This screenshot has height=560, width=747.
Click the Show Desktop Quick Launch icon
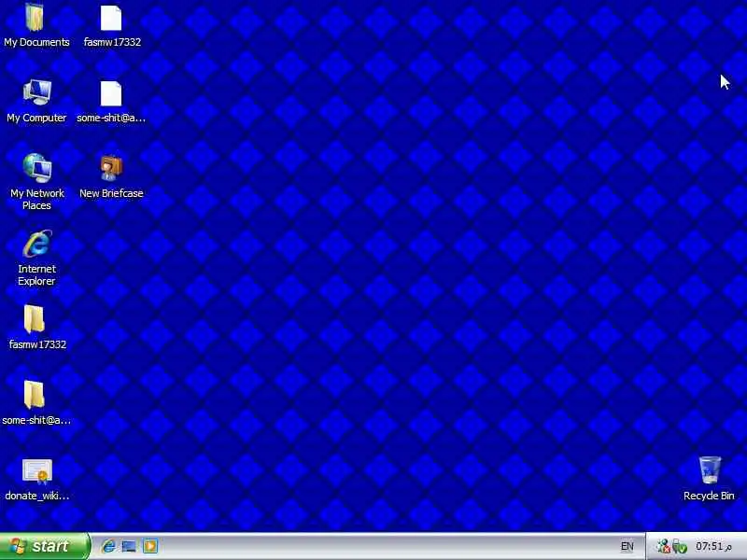(x=129, y=546)
